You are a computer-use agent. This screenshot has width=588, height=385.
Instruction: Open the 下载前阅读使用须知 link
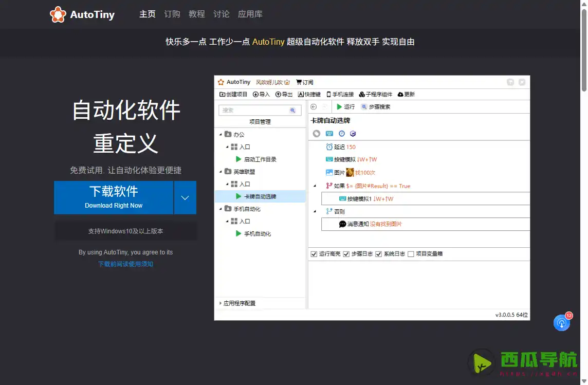[125, 264]
